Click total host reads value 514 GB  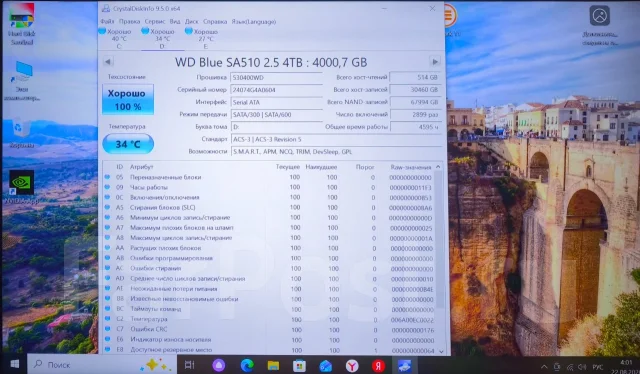point(416,77)
